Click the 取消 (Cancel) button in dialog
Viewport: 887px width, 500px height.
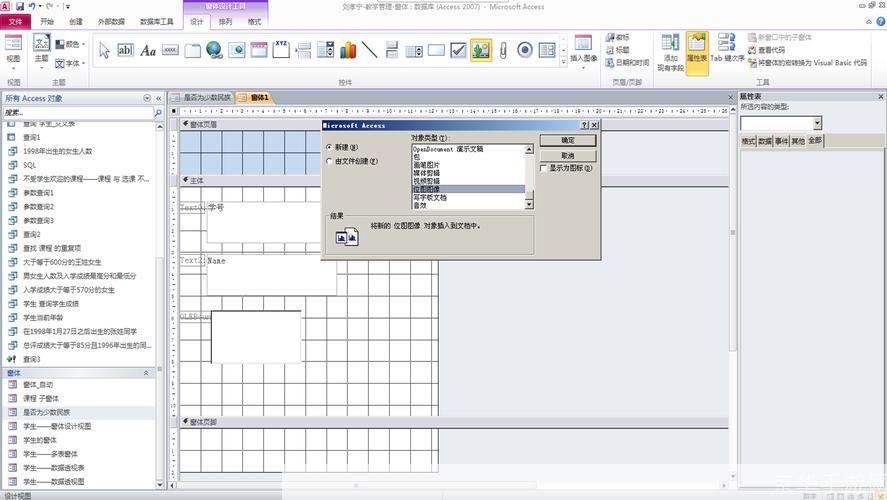(568, 156)
